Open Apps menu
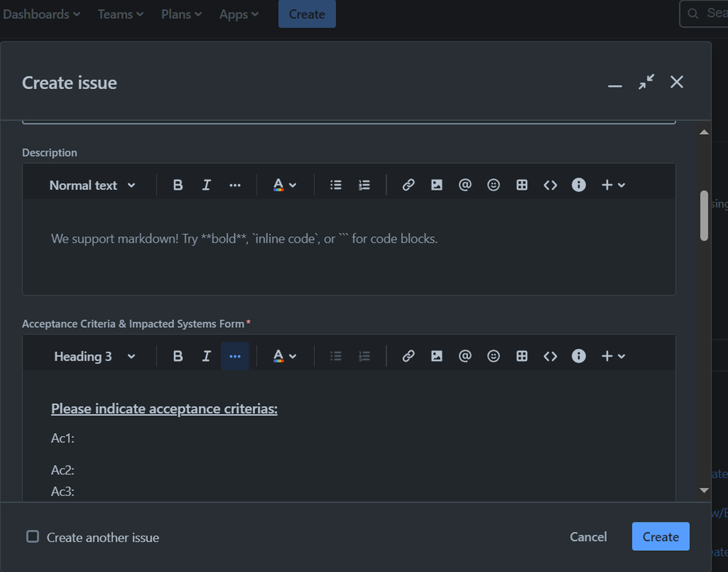 coord(239,15)
